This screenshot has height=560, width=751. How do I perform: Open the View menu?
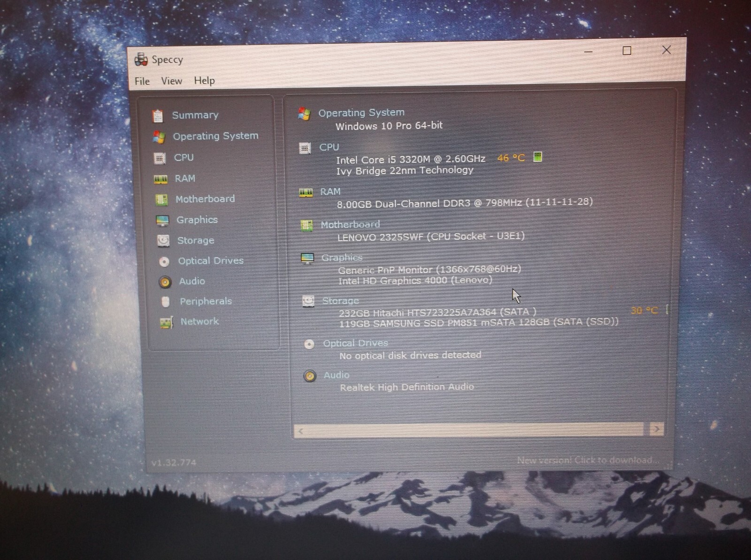[171, 81]
